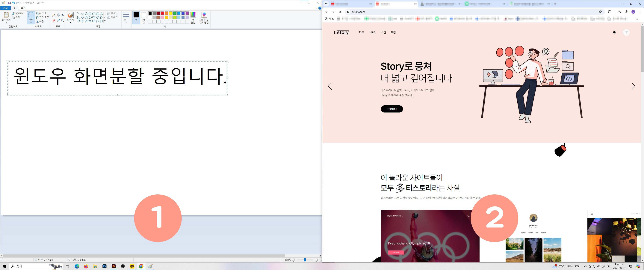Click the Tistory notification bell icon
The height and width of the screenshot is (270, 644).
coord(614,32)
